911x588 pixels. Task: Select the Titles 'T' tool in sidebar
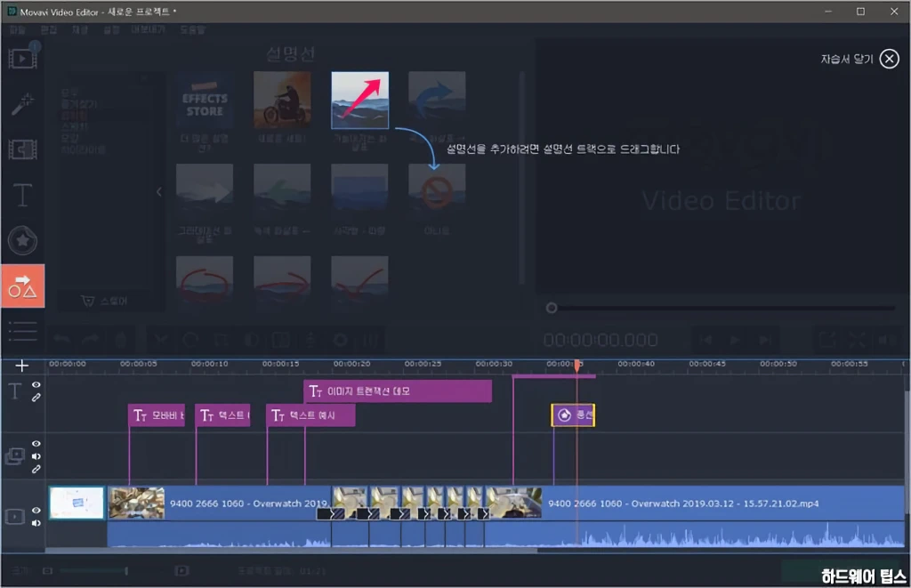[22, 195]
